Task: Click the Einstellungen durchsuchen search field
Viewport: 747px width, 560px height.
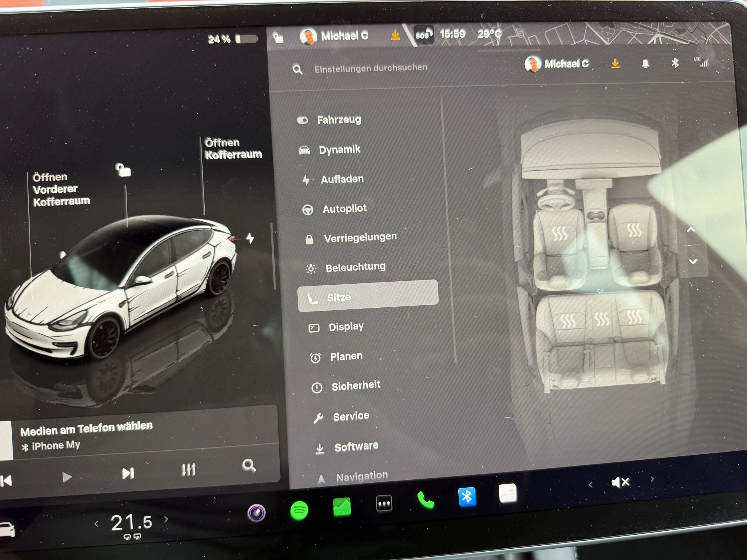Action: click(x=371, y=68)
